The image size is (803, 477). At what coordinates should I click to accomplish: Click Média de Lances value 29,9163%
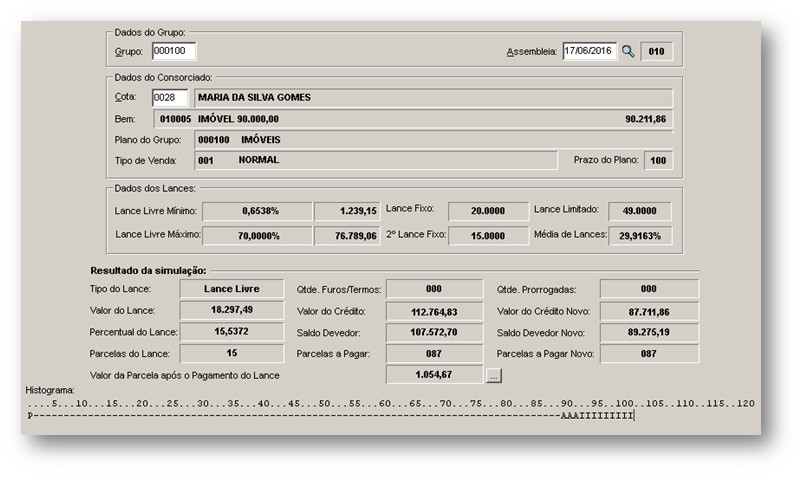point(640,236)
